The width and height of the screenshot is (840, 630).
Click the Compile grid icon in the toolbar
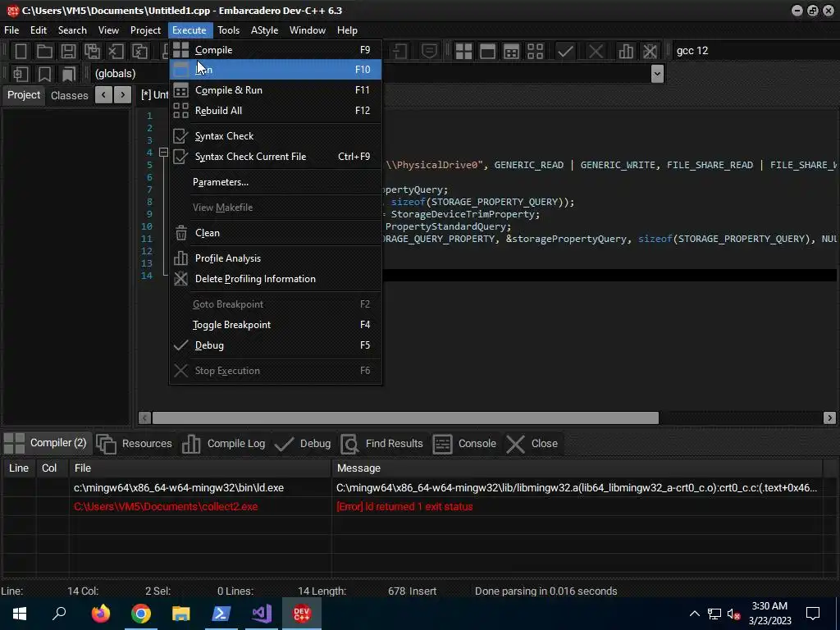tap(464, 51)
